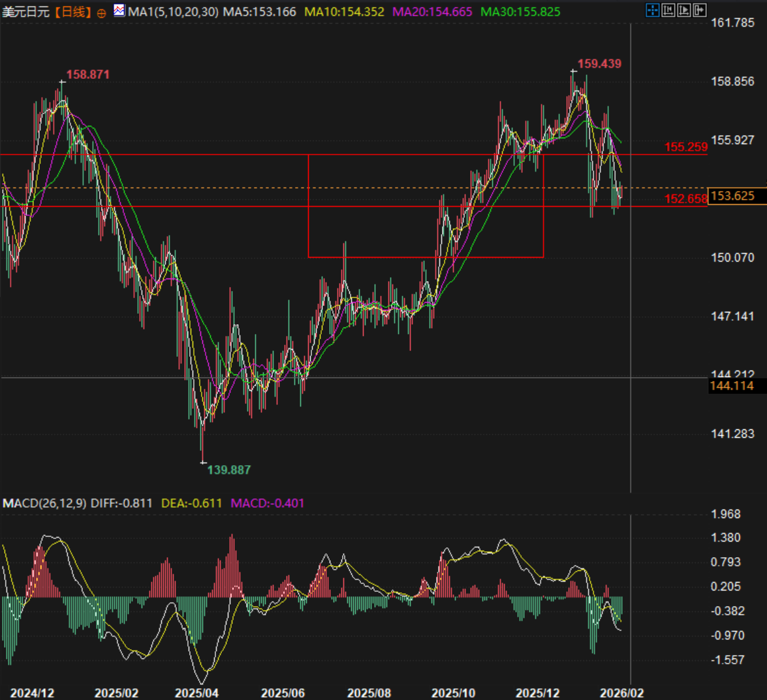This screenshot has width=767, height=700.
Task: Select the magenta MA20:154.665 label
Action: (432, 12)
